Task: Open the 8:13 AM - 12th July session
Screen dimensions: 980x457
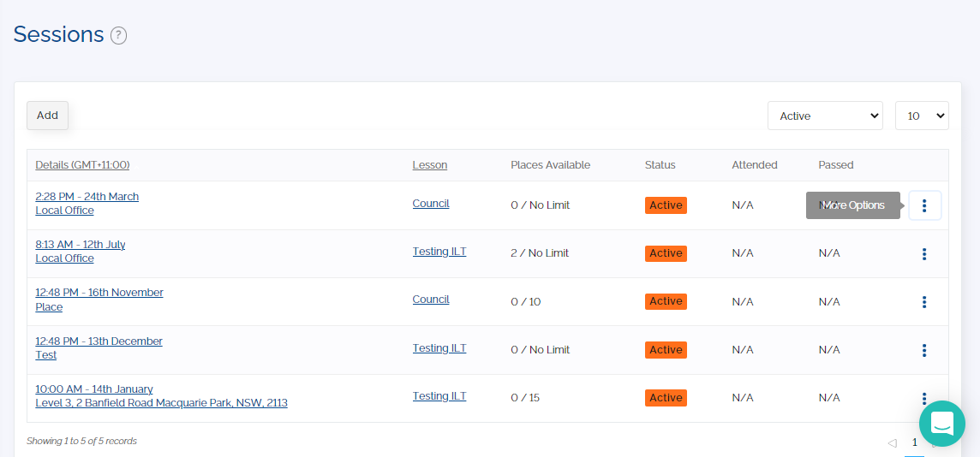Action: 81,245
